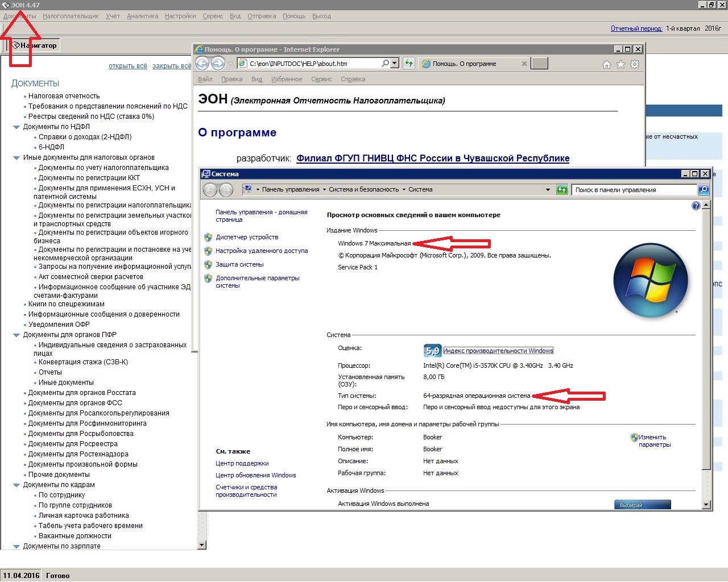
Task: Open Центр обновления Windows link
Action: point(256,475)
